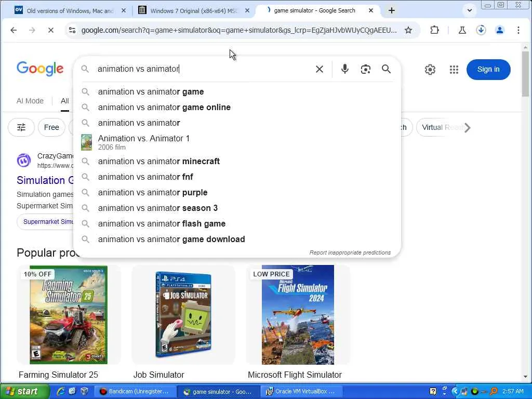Open Chrome Labs flask icon
The width and height of the screenshot is (532, 399).
click(462, 30)
